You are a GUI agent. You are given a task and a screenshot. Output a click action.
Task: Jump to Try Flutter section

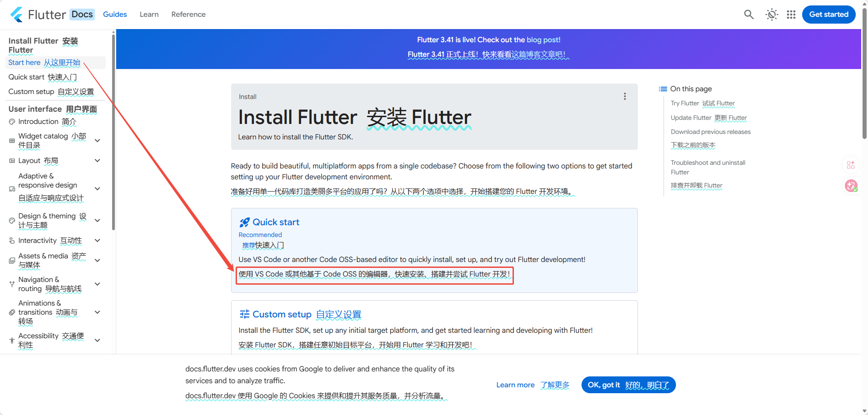point(702,104)
